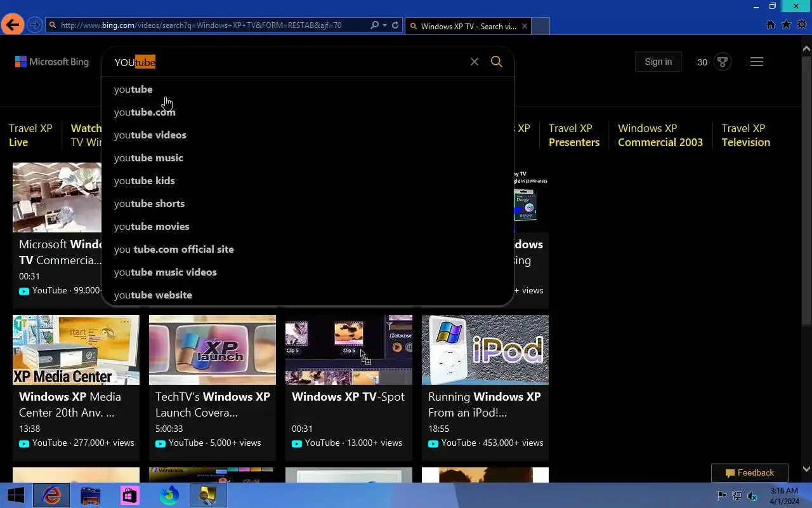The width and height of the screenshot is (812, 508).
Task: Click the Microsoft Bing logo
Action: (x=52, y=62)
